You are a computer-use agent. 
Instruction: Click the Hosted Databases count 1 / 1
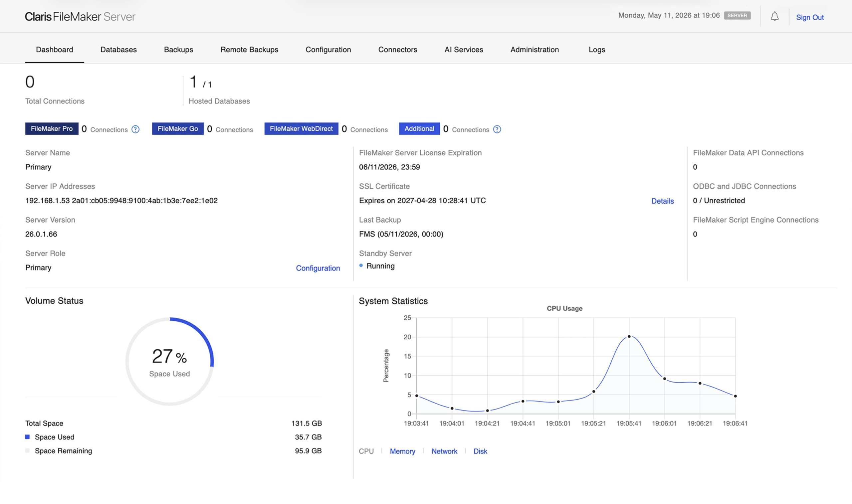(200, 82)
